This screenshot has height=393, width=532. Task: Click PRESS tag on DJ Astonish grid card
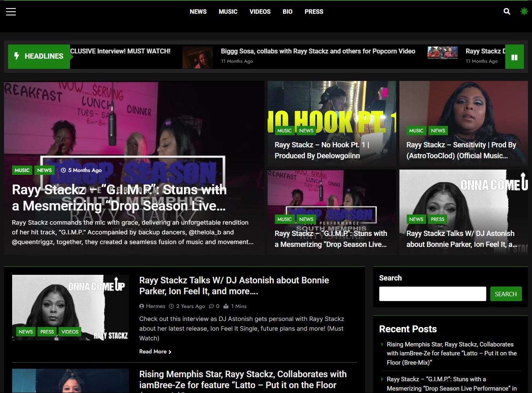point(438,219)
